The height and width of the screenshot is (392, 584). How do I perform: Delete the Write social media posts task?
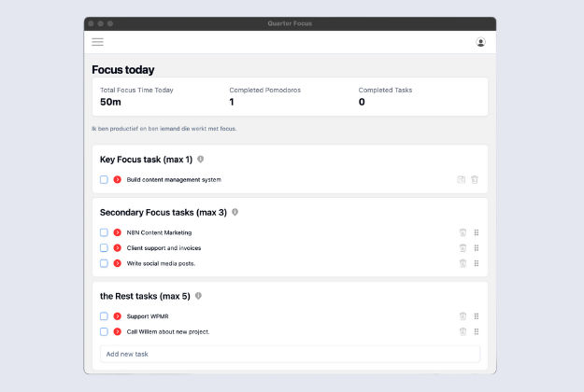463,263
